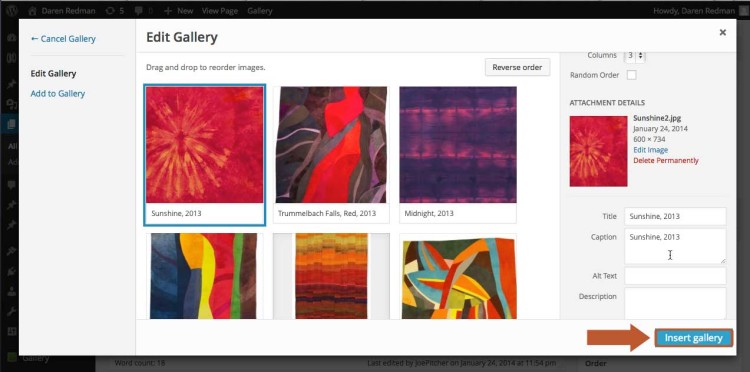Screen dimensions: 750x372
Task: Click Delete Permanently link
Action: tap(666, 161)
